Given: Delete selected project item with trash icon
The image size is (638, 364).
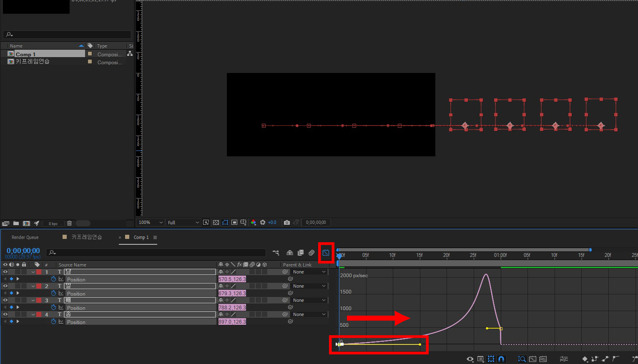Looking at the screenshot, I should pos(70,223).
